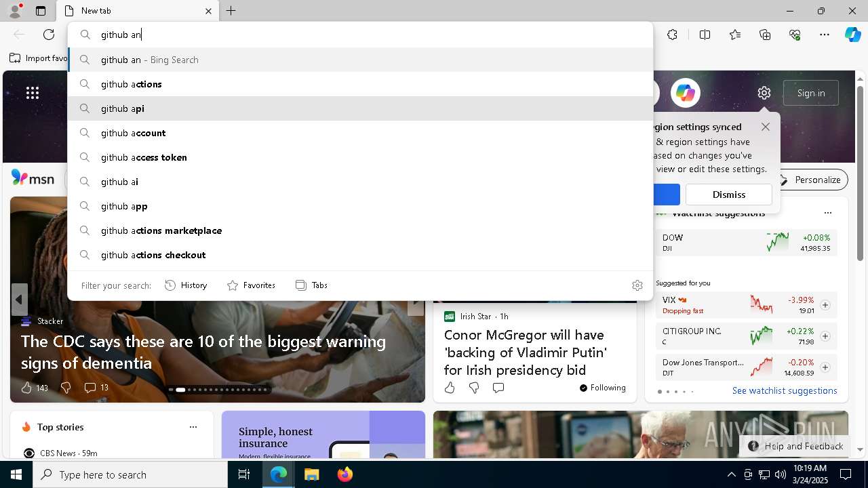Filter search by History
This screenshot has height=488, width=868.
pyautogui.click(x=186, y=285)
